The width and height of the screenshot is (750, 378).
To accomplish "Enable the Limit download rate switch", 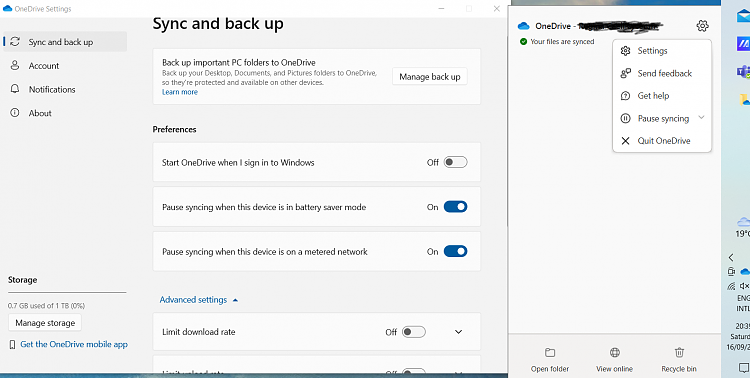I will click(413, 332).
